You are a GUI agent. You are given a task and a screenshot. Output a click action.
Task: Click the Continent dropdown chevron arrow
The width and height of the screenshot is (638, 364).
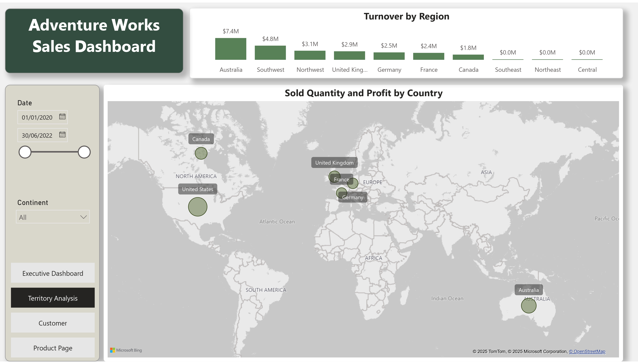click(83, 217)
